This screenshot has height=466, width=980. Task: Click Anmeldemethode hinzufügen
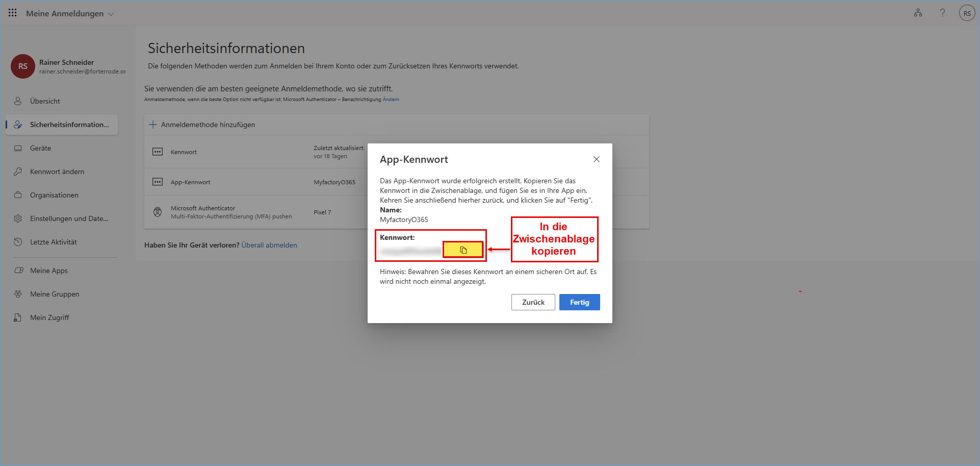pos(208,125)
